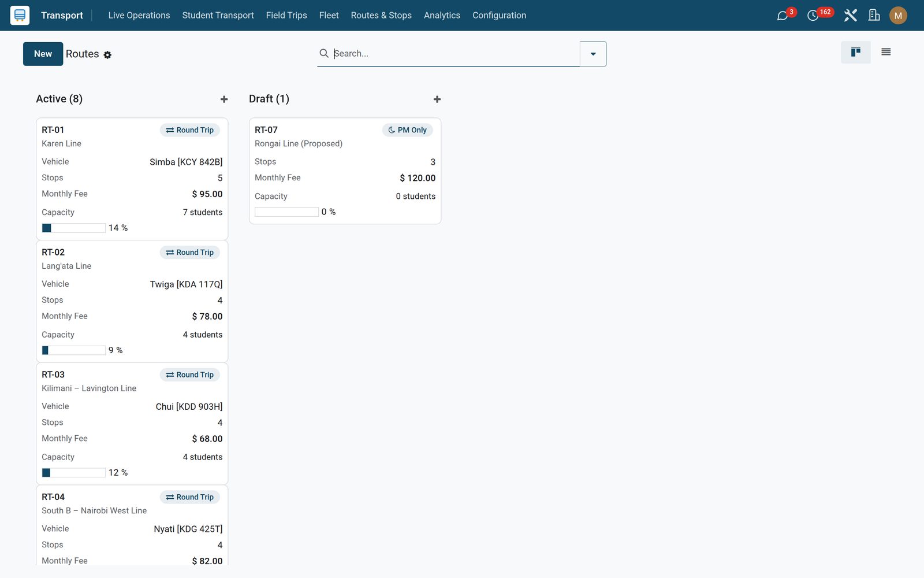Open the company building icon
This screenshot has height=578, width=924.
(x=874, y=15)
